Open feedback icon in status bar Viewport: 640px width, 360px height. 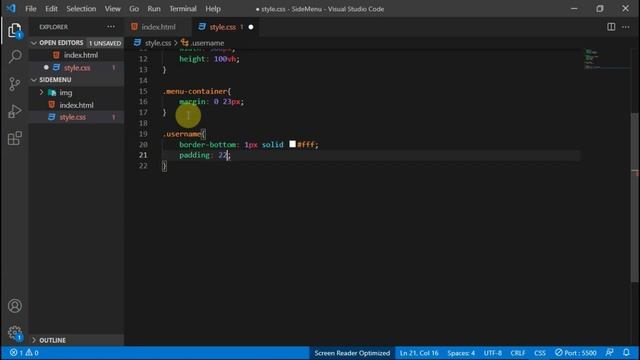[610, 353]
